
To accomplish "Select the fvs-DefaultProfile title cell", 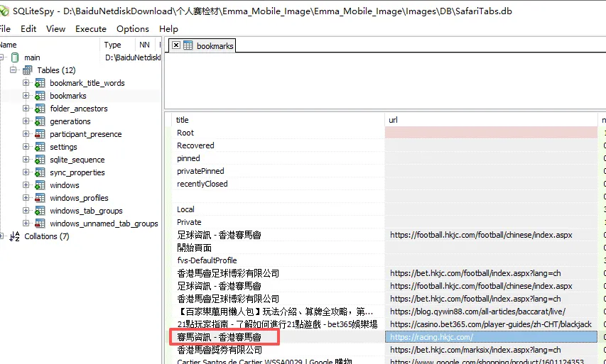I will click(278, 260).
